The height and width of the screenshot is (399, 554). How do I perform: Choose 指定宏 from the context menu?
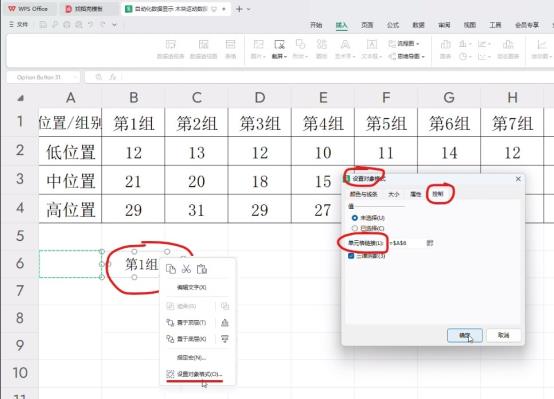(191, 357)
